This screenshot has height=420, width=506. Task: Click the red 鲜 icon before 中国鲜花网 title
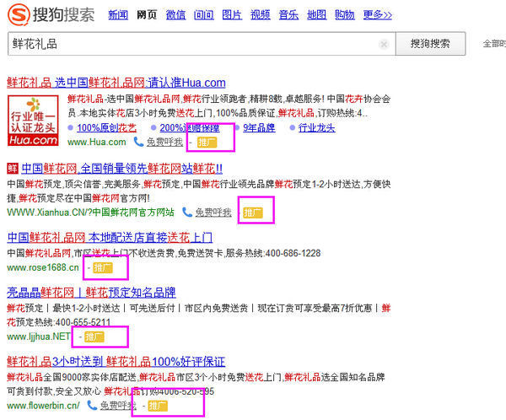[13, 168]
